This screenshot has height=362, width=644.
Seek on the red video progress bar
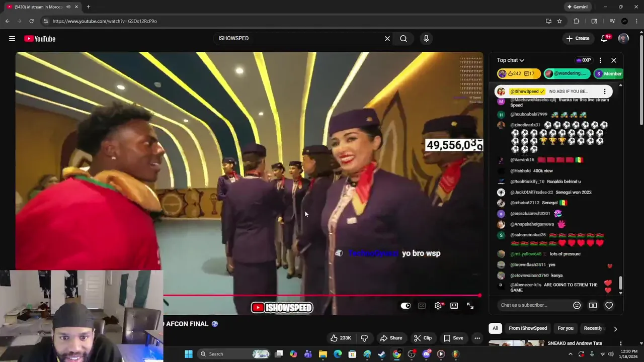click(x=322, y=296)
